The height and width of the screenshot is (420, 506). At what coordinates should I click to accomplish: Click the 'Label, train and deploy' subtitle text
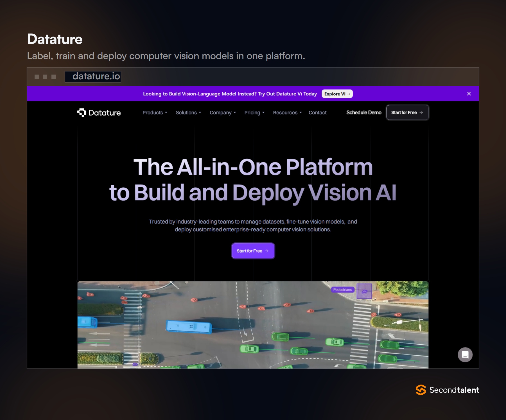(166, 56)
